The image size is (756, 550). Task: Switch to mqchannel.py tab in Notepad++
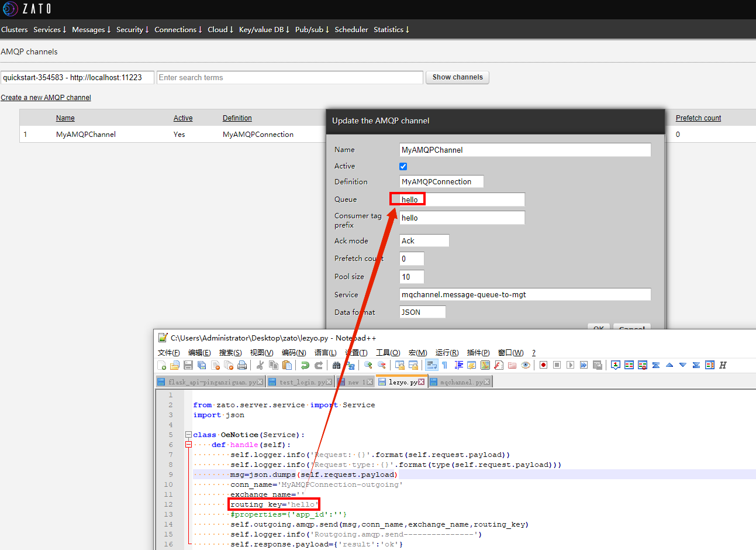[x=460, y=382]
